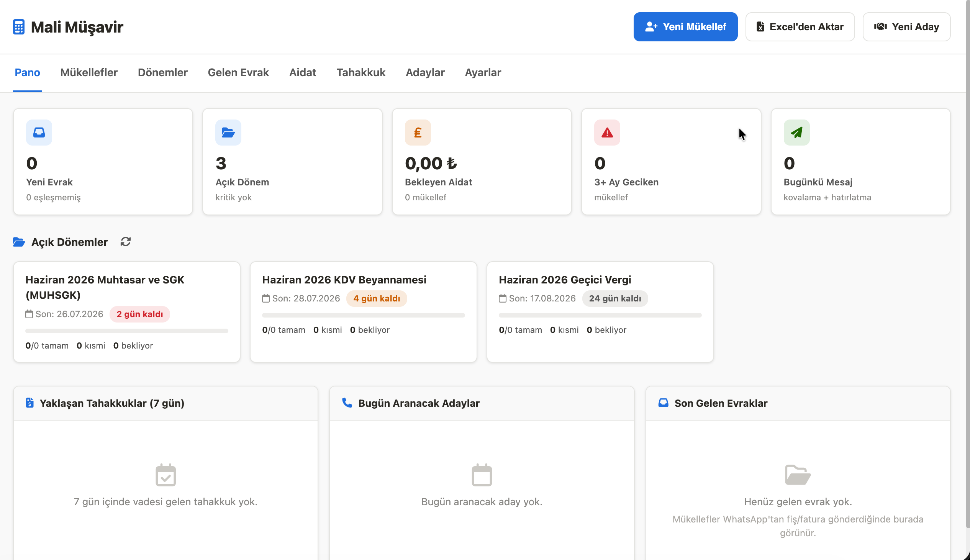This screenshot has height=560, width=970.
Task: Click the invoice icon beside Yaklaşan Tahakkuklar
Action: point(29,403)
